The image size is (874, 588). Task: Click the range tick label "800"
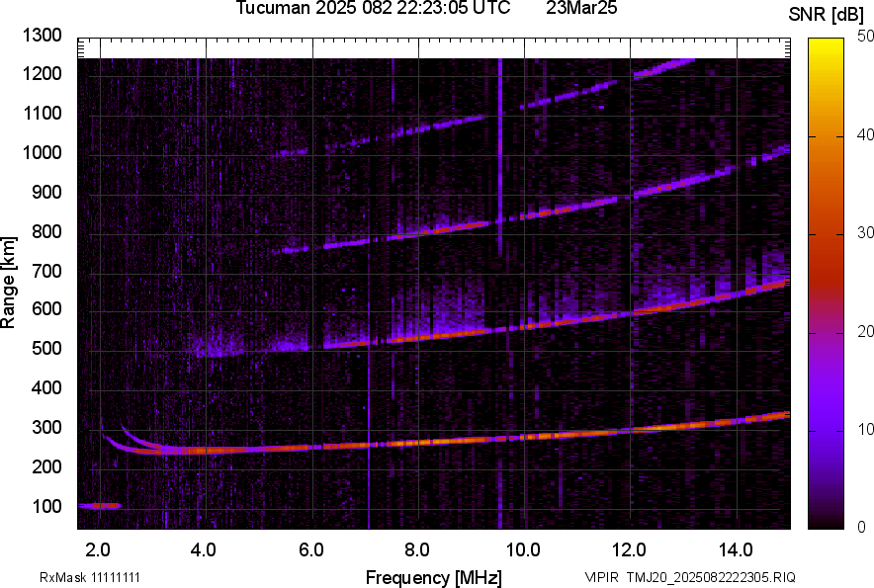click(x=46, y=231)
